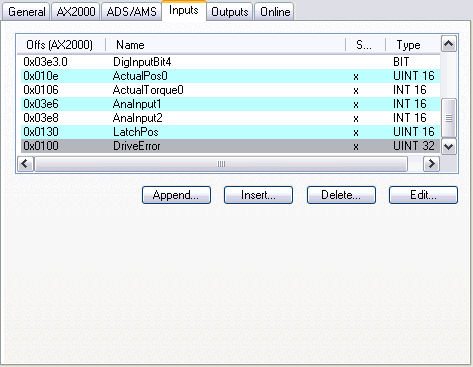Viewport: 473px width, 367px height.
Task: Click the INT 16 type of AnaInput1
Action: click(x=410, y=104)
